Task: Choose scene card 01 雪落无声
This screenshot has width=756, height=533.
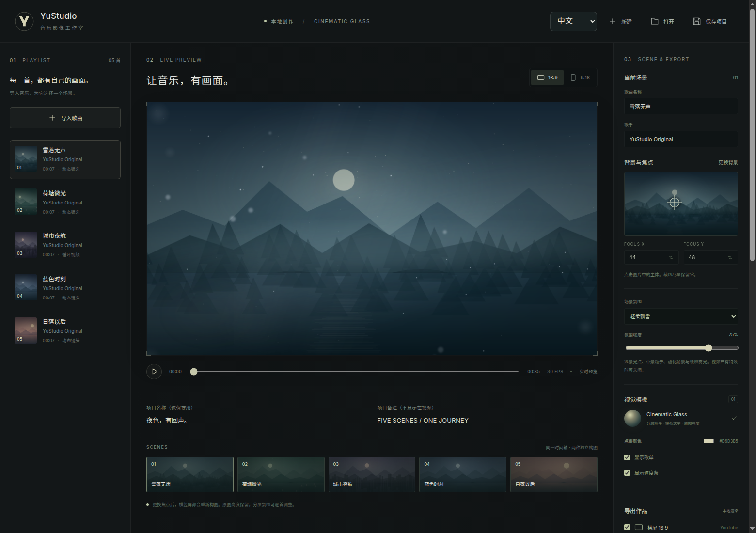Action: [190, 474]
